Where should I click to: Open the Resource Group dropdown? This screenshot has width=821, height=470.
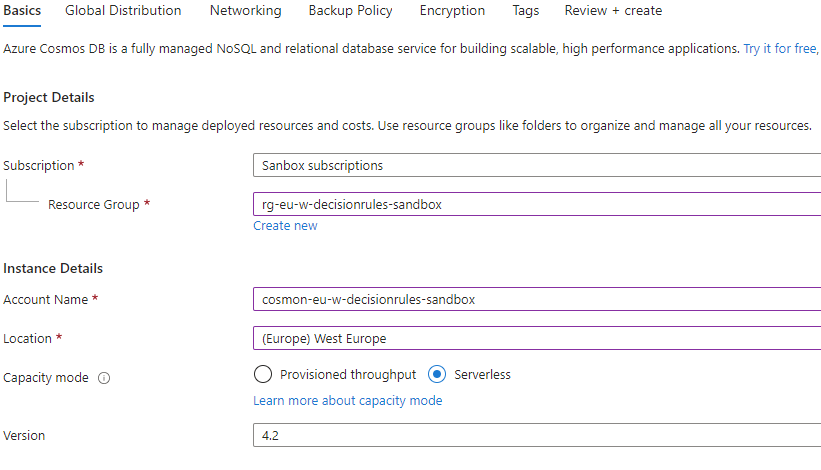[x=537, y=204]
